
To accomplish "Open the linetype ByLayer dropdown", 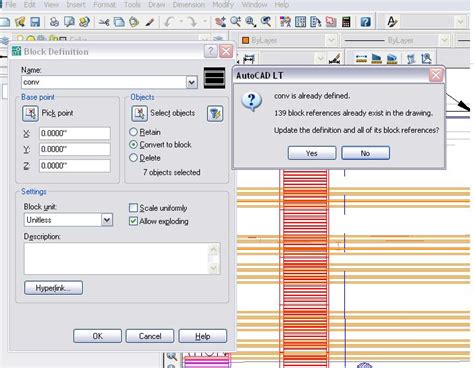I will pos(444,40).
